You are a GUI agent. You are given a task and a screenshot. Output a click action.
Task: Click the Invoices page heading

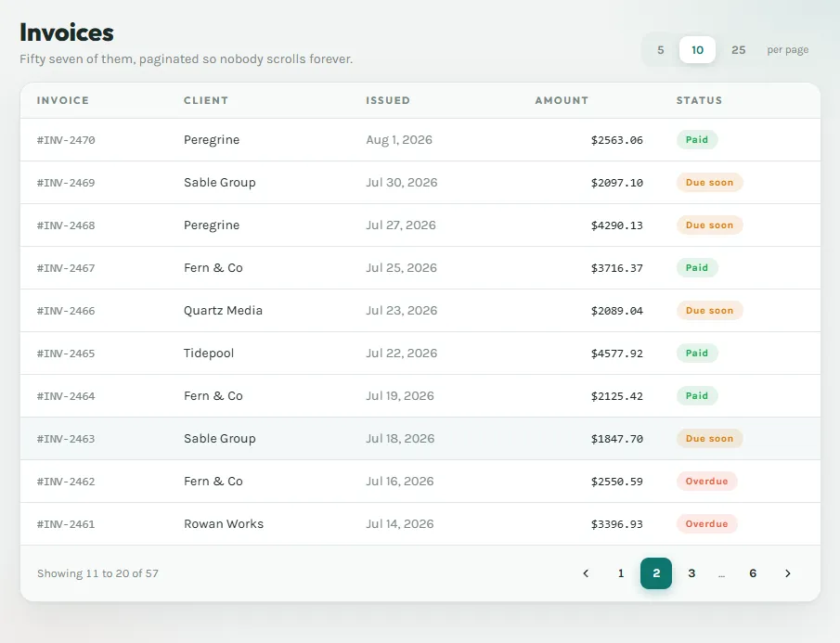pyautogui.click(x=67, y=32)
